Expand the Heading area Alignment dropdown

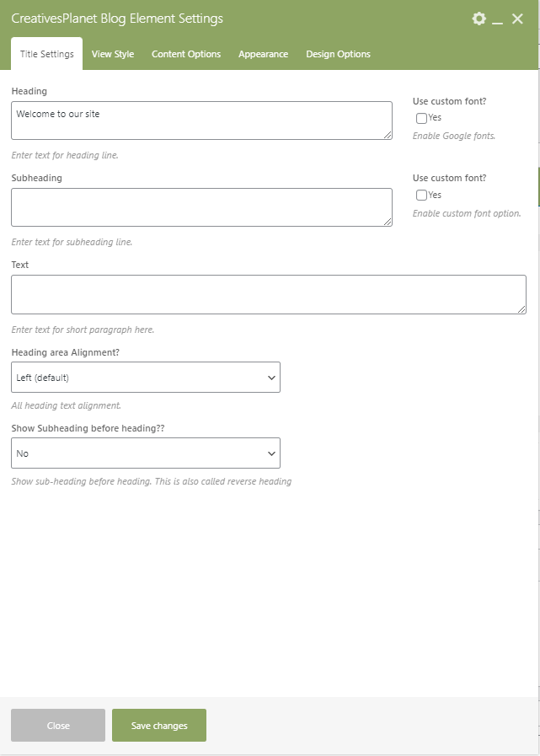pyautogui.click(x=146, y=378)
